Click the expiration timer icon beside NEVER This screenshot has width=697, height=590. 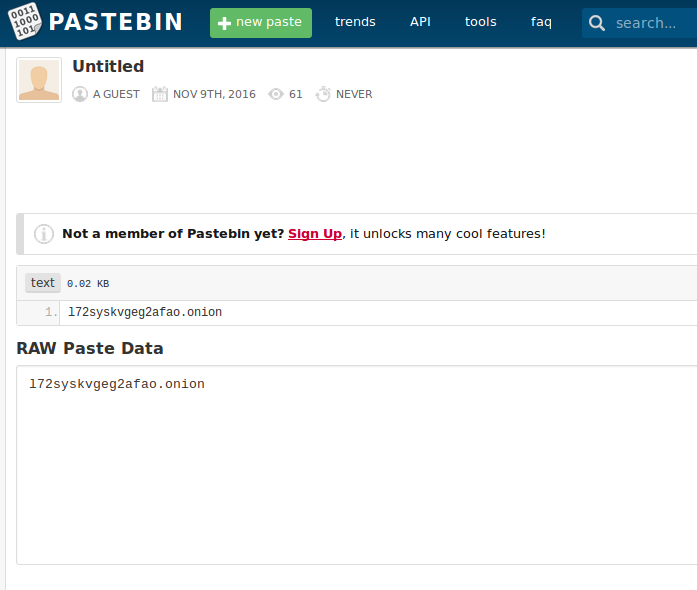[323, 94]
